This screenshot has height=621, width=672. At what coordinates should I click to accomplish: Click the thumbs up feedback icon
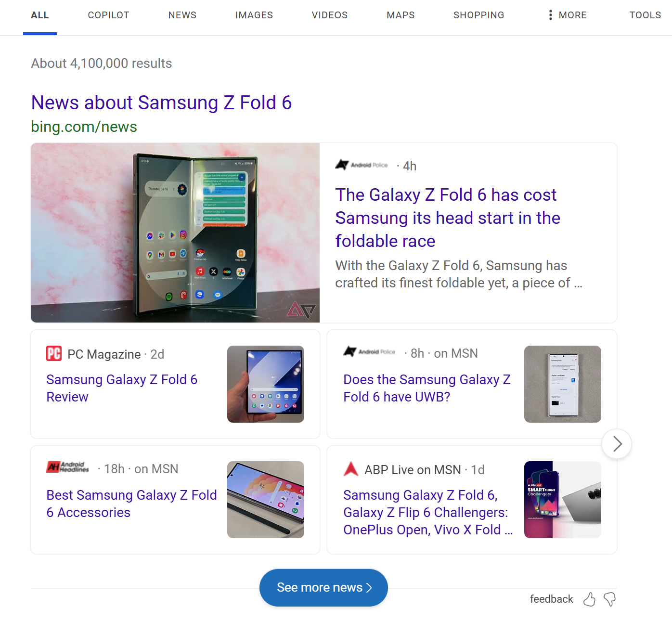589,599
